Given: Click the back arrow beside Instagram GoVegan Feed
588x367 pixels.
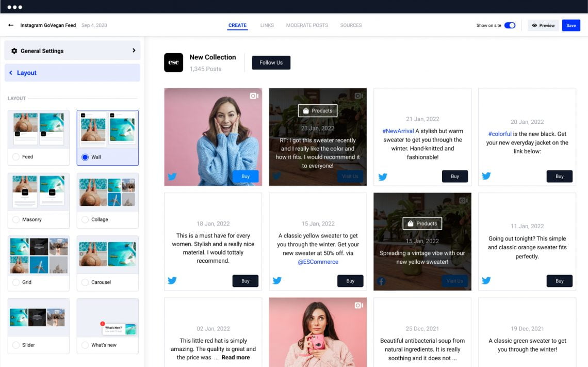Looking at the screenshot, I should click(11, 25).
